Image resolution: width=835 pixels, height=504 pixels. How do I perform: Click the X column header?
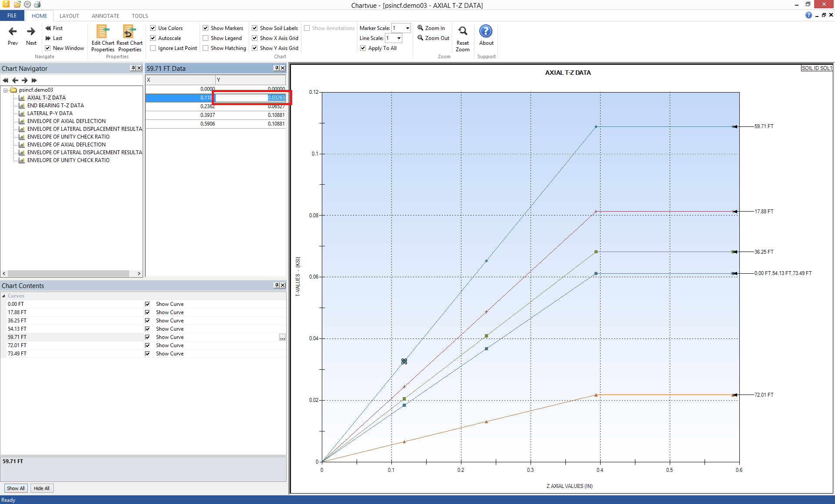coord(180,80)
